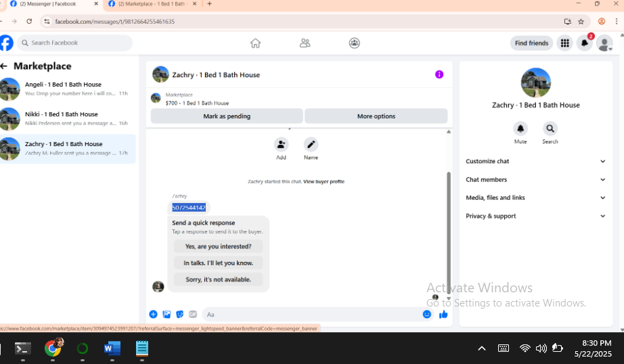Click sender avatar beside quick responses
This screenshot has width=624, height=364.
point(158,286)
